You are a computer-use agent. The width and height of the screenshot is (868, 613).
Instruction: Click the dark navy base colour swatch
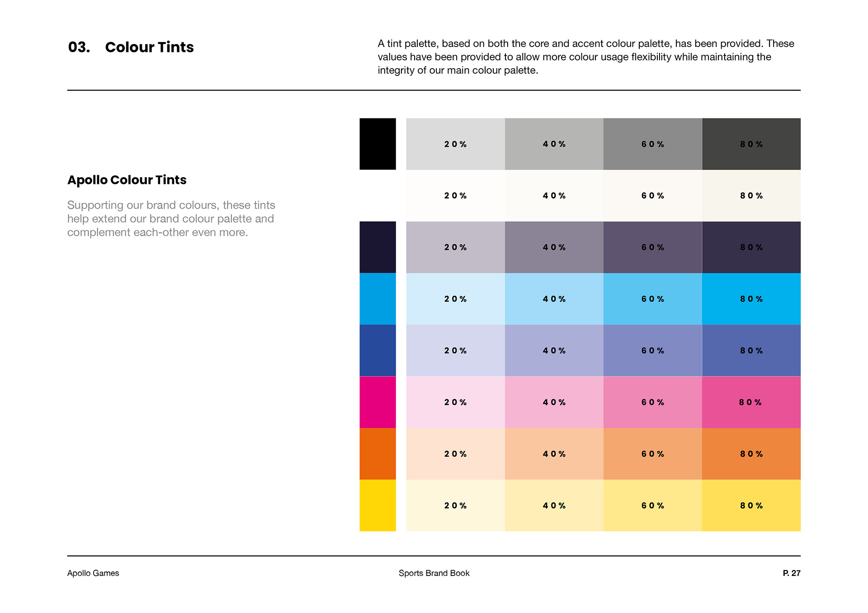pos(377,247)
